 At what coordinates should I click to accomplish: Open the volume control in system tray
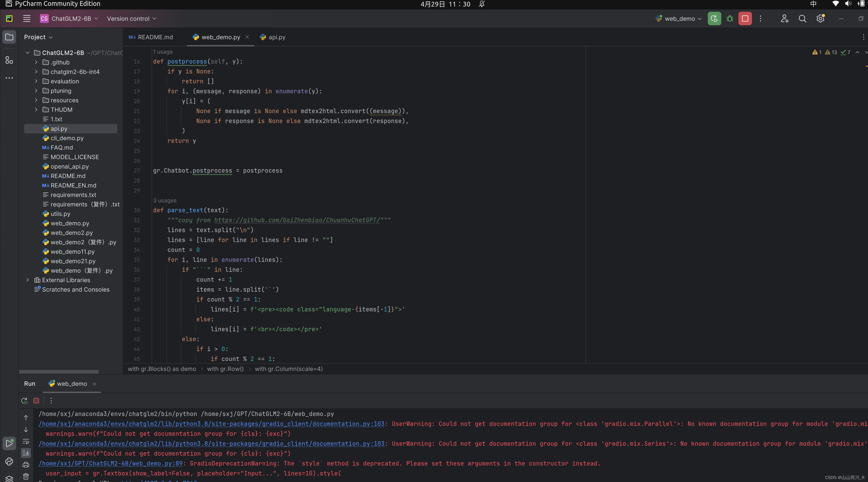click(x=848, y=4)
